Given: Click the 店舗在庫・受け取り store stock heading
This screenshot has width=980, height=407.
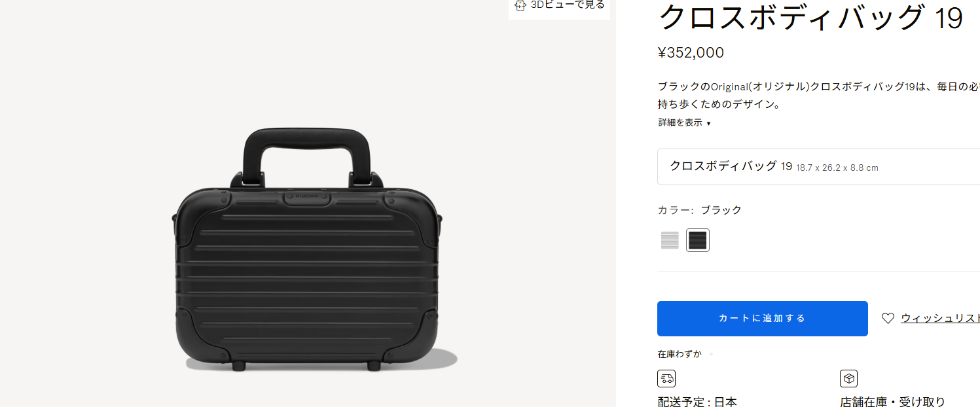Looking at the screenshot, I should [x=892, y=401].
